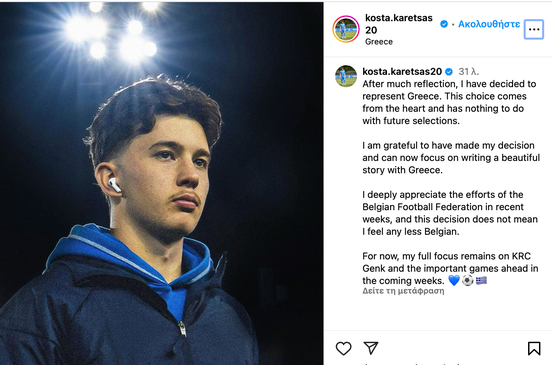View translation via Δείτε τη μετάφραση

coord(403,291)
